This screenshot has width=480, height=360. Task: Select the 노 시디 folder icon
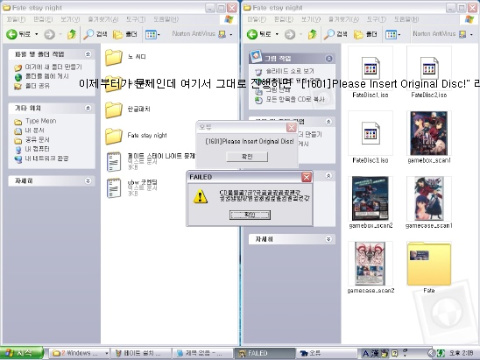(114, 57)
